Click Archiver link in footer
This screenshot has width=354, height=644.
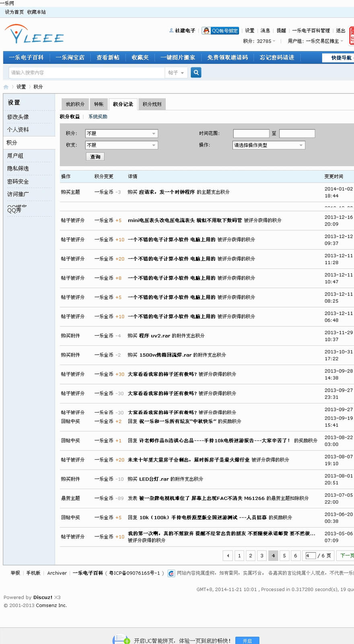[x=57, y=573]
